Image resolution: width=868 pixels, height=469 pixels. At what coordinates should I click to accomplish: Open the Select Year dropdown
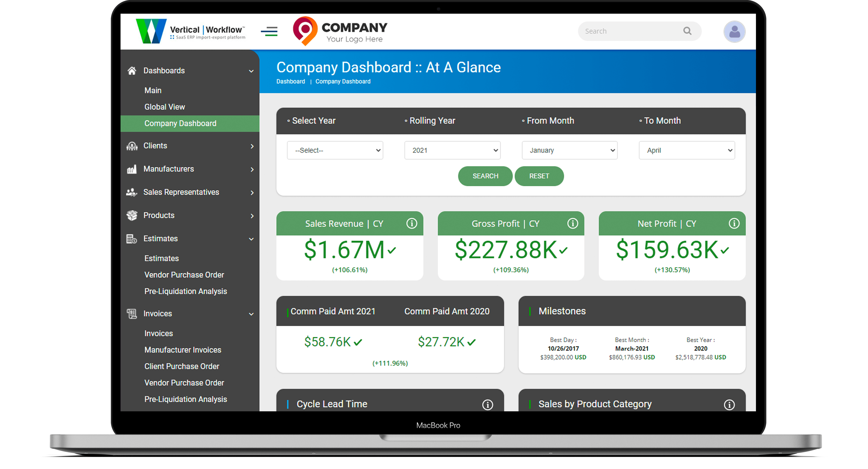(335, 150)
